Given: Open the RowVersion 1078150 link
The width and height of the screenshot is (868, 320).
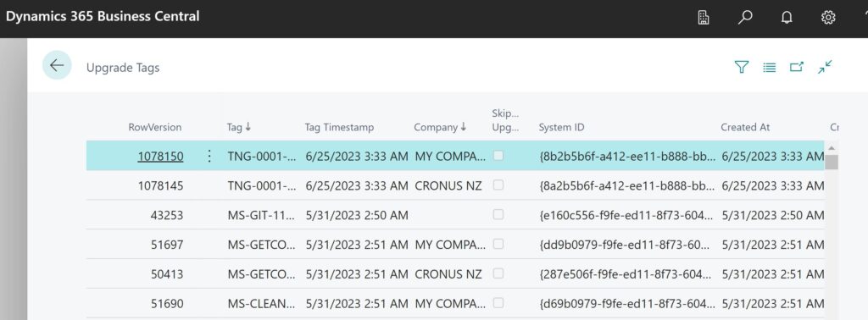Looking at the screenshot, I should [x=160, y=157].
